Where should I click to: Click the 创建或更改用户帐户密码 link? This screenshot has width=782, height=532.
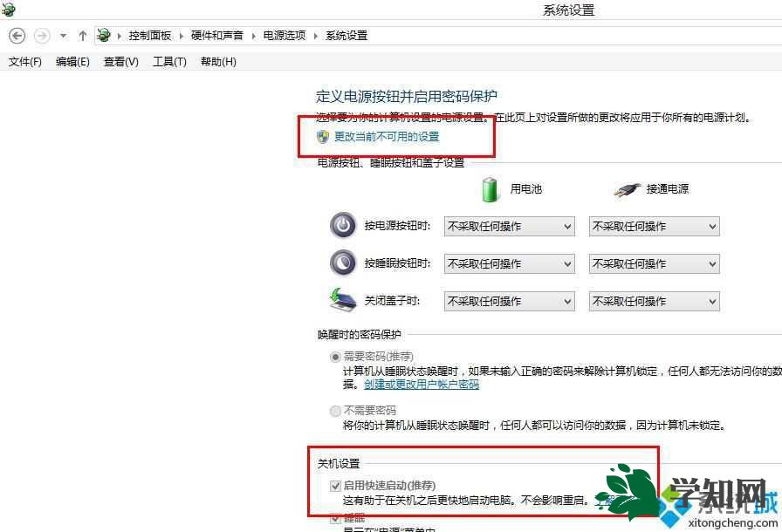point(422,385)
